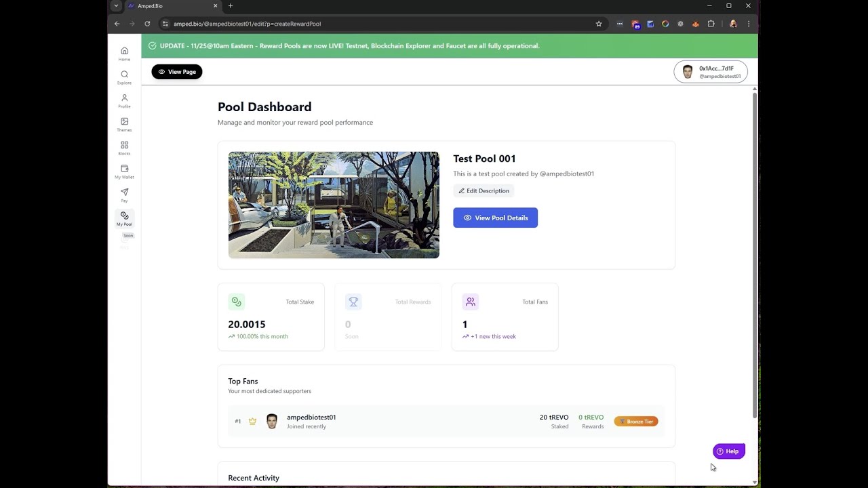Click the colorful circle extension icon
Image resolution: width=868 pixels, height=488 pixels.
665,24
